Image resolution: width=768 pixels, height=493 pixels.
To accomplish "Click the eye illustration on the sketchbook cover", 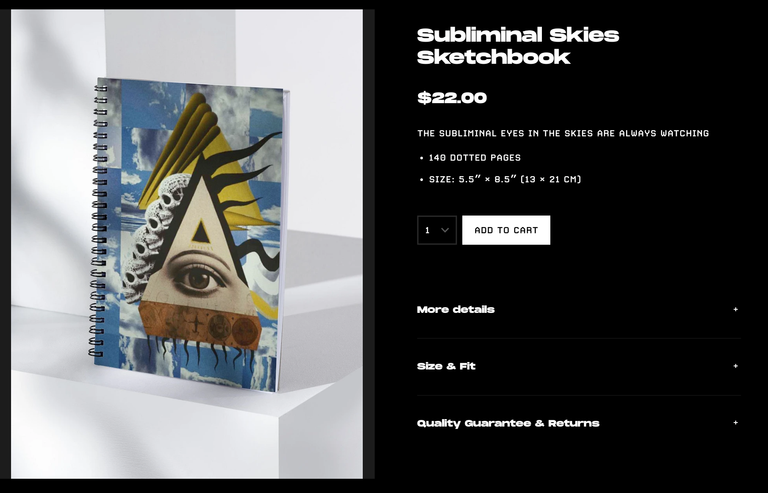I will [200, 278].
